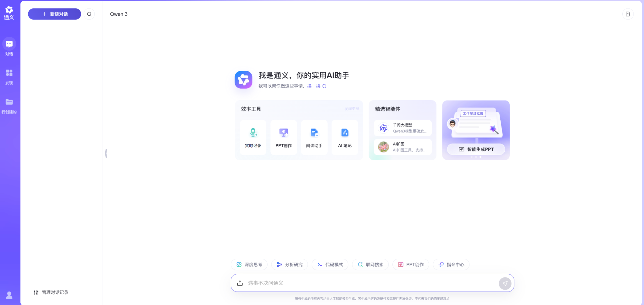This screenshot has width=644, height=305.
Task: Click the refresh circle icon beside 换一换
Action: click(x=324, y=86)
